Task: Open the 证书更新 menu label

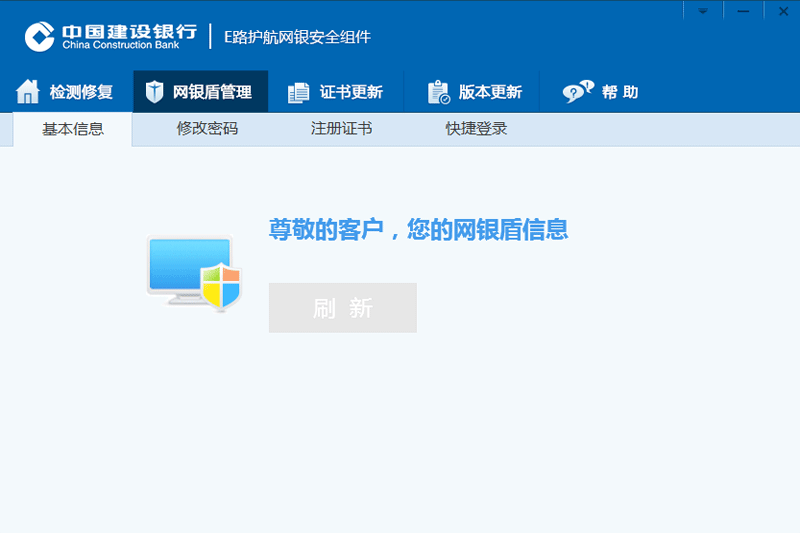Action: [x=351, y=92]
